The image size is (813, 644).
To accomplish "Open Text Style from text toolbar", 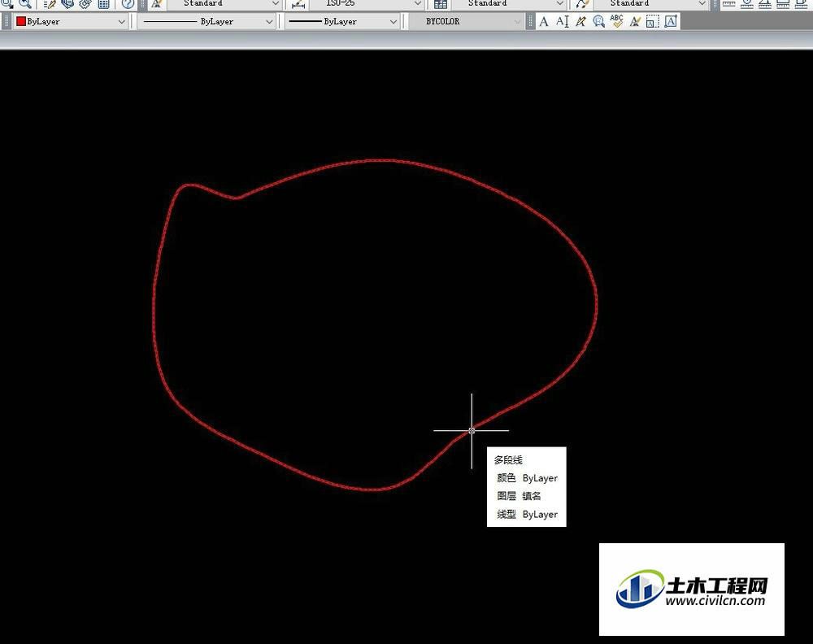I will (x=635, y=22).
